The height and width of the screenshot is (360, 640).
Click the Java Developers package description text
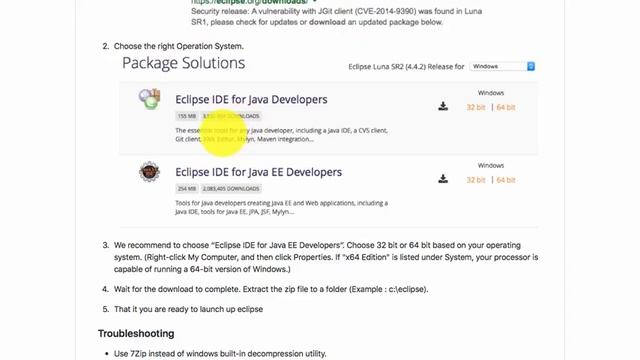click(282, 135)
